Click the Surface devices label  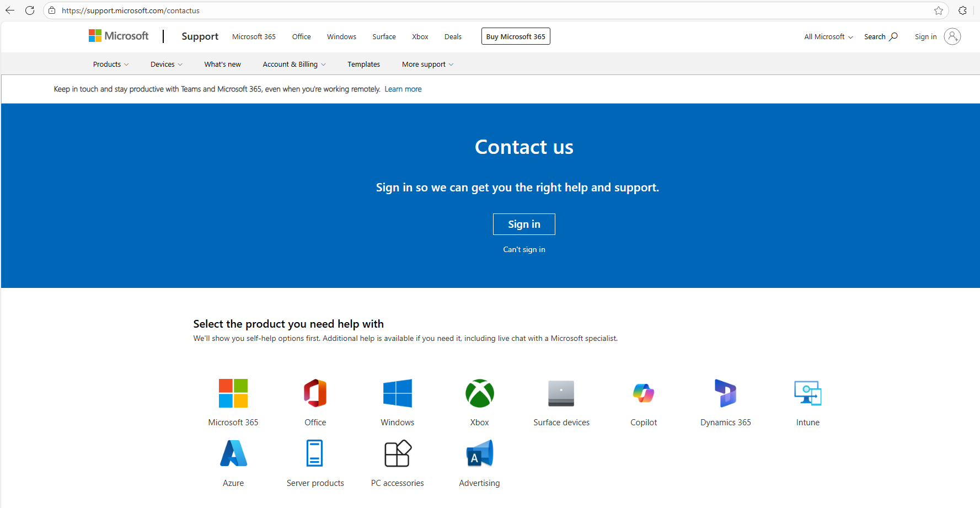[x=561, y=423]
